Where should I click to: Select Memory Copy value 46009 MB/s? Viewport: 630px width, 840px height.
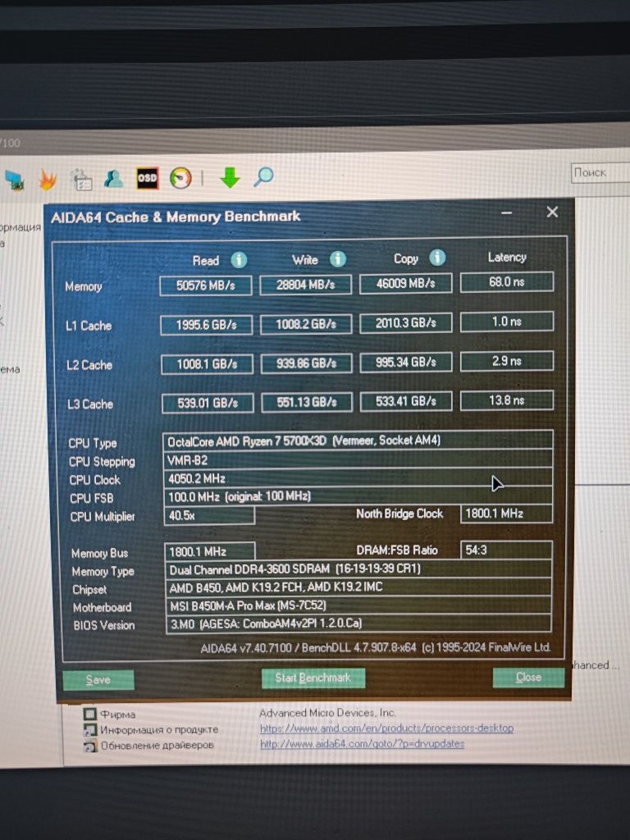405,283
